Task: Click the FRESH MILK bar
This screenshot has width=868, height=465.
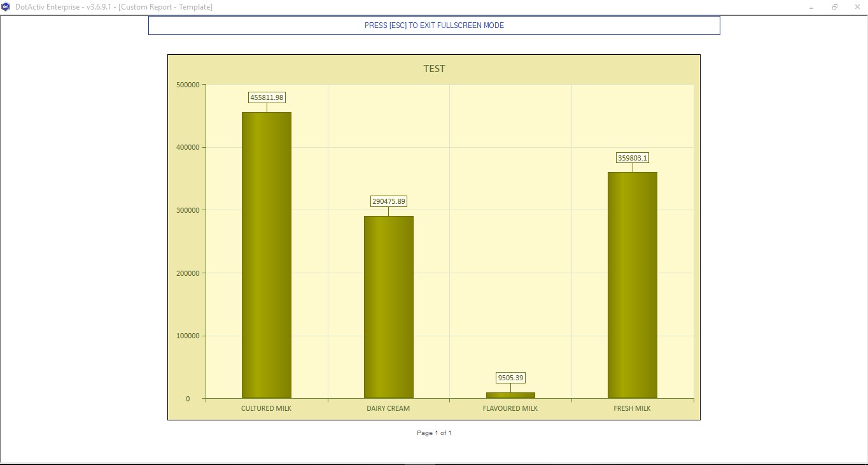Action: 633,285
